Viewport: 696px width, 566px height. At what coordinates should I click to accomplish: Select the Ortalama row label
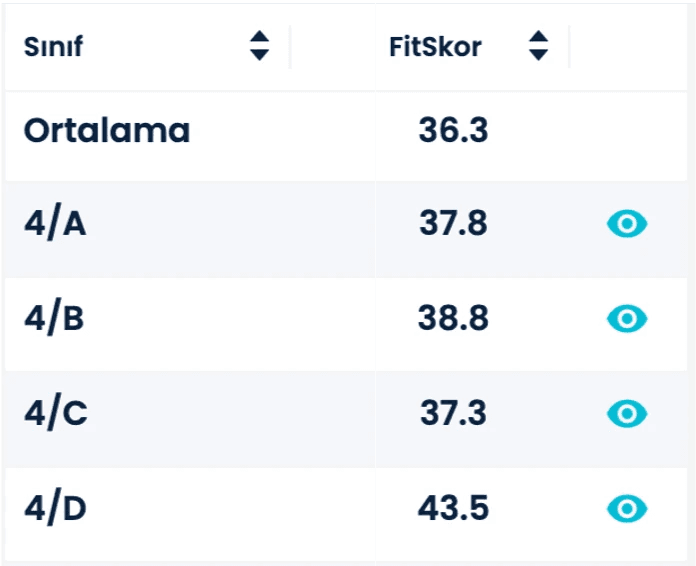point(107,131)
